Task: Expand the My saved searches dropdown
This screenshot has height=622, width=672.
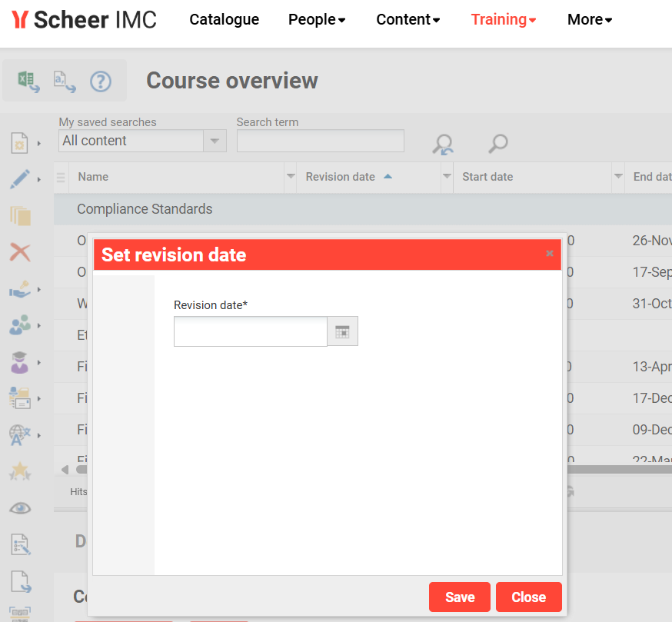Action: point(215,141)
